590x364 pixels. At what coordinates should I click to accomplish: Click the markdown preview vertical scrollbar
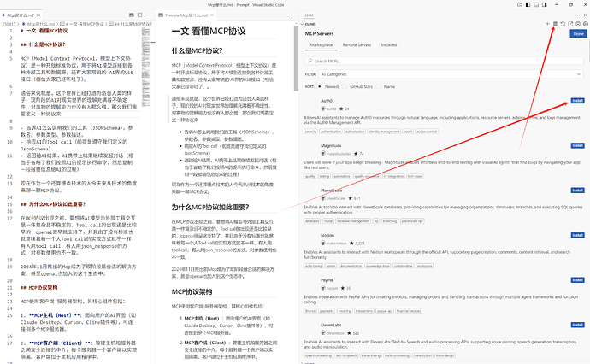[296, 58]
